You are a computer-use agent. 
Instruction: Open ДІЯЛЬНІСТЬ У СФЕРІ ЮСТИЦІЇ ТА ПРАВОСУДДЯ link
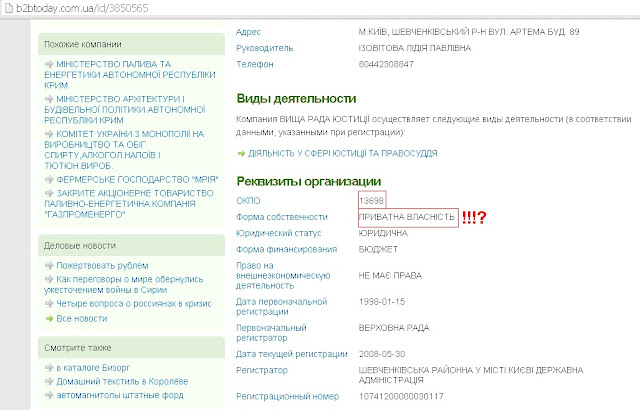click(342, 153)
